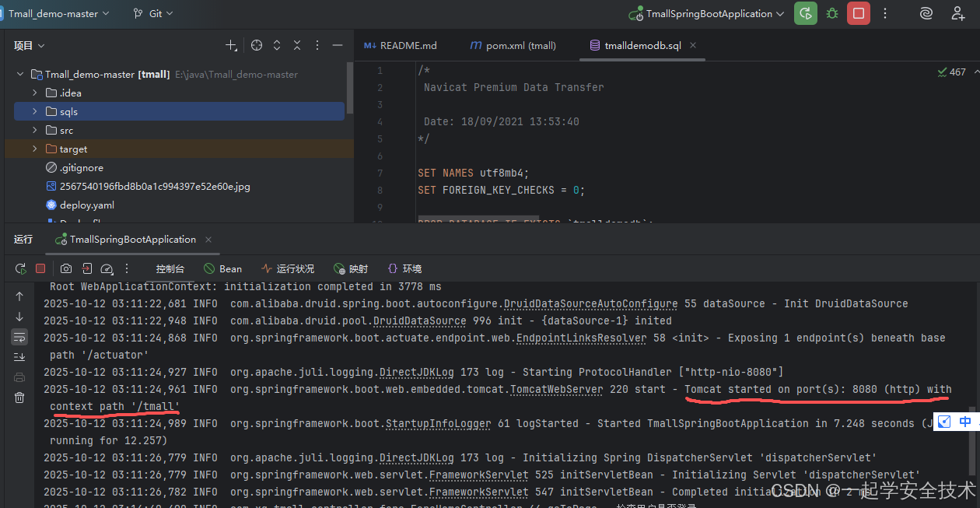Click the DruidDataSource class link in console
The width and height of the screenshot is (980, 508).
(420, 321)
